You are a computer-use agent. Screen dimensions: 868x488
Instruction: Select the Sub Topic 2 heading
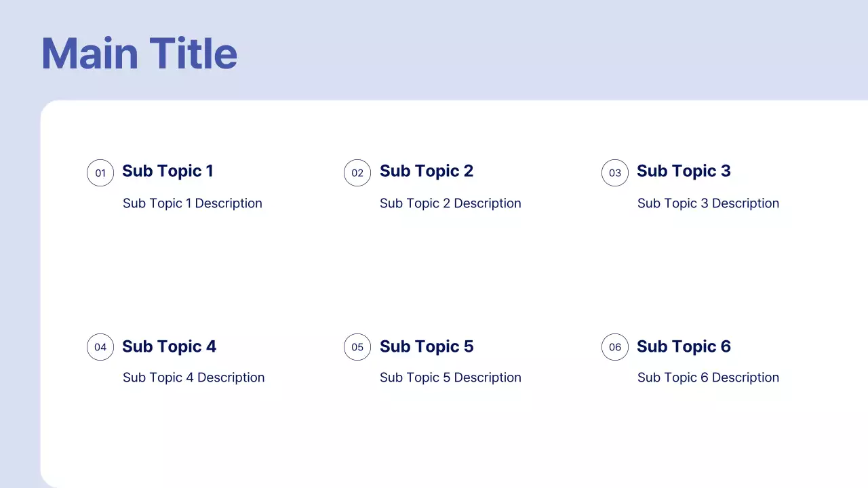[x=427, y=171]
